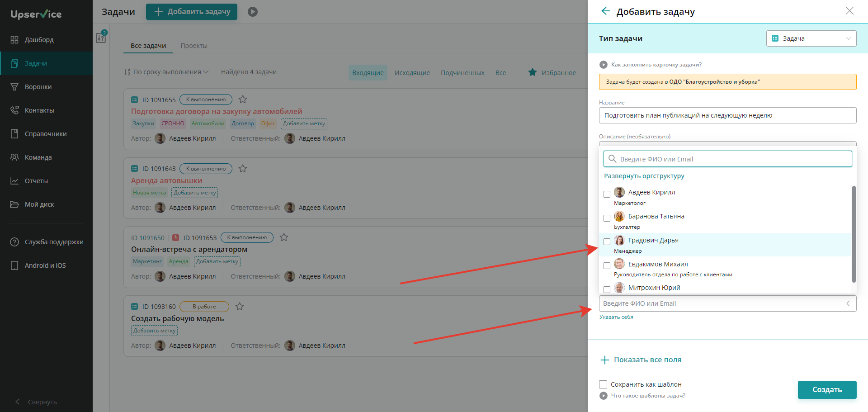Star task ID 1091655 as favorite
The image size is (868, 412).
(243, 99)
